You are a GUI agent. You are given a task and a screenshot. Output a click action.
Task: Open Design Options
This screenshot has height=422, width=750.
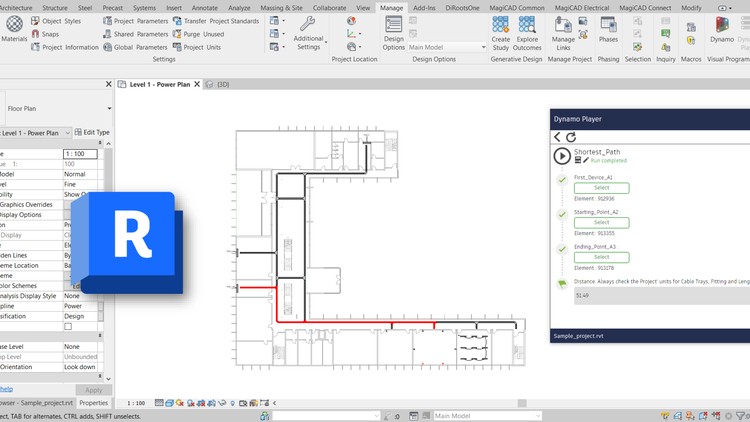click(394, 33)
